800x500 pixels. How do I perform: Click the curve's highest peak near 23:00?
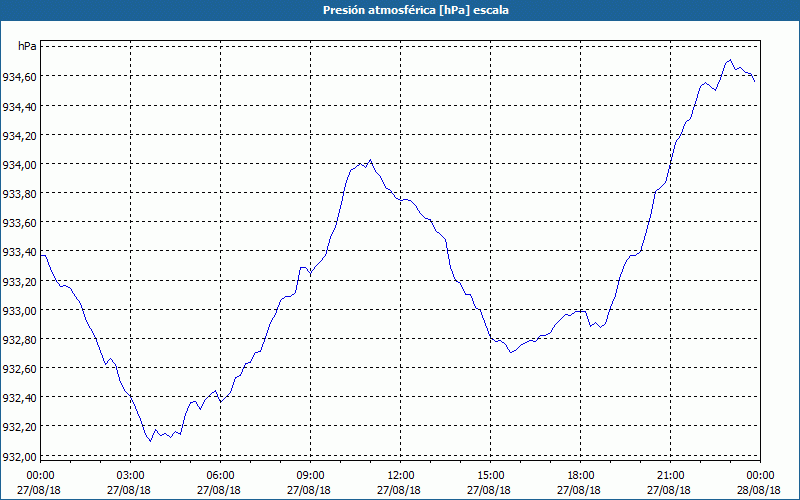730,60
